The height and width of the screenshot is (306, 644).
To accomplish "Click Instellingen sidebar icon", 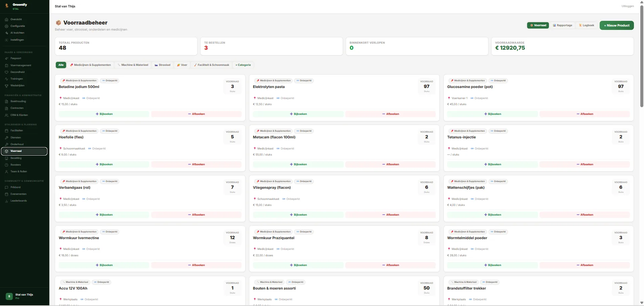I will pyautogui.click(x=7, y=40).
